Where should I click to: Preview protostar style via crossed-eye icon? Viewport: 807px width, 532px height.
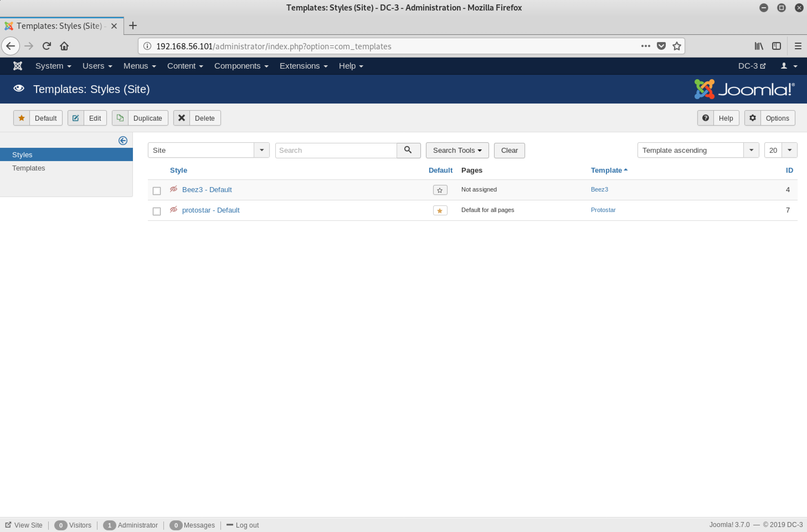click(x=173, y=209)
